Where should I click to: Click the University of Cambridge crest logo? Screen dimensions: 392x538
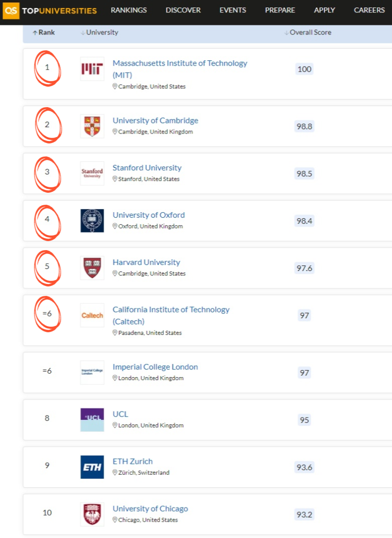click(x=92, y=126)
